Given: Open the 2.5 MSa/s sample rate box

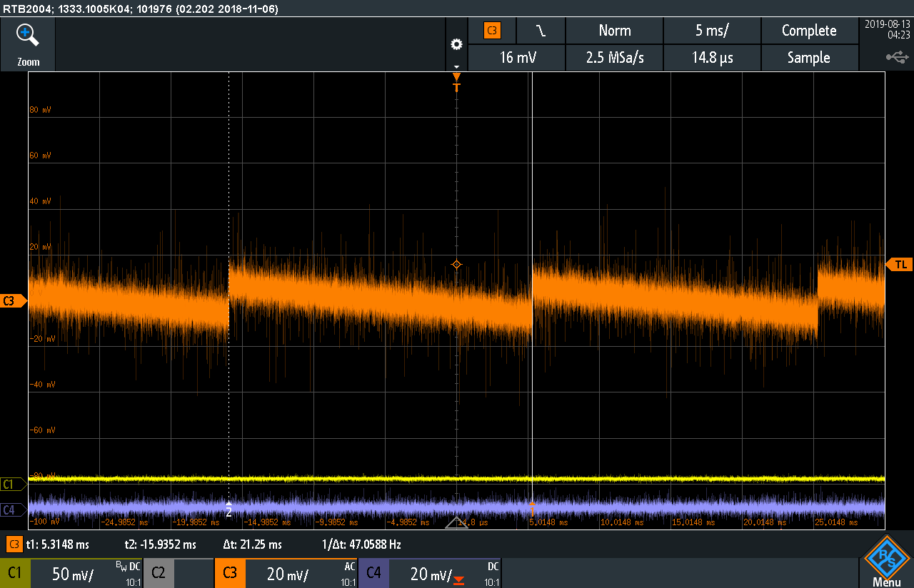Looking at the screenshot, I should [614, 58].
